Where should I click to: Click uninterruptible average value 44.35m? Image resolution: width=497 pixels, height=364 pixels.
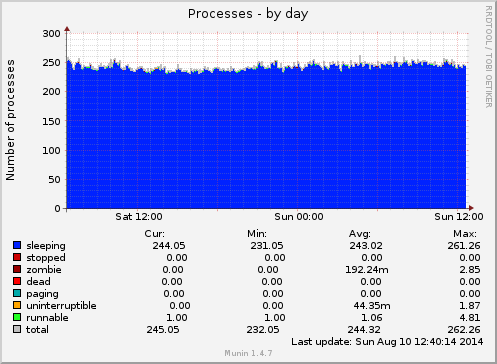coord(372,306)
